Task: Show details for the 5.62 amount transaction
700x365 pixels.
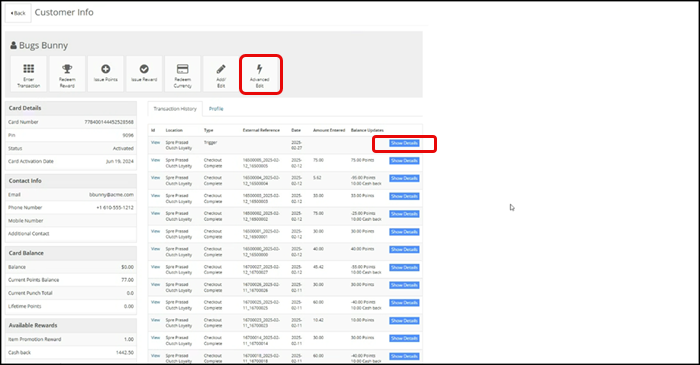Action: [404, 178]
